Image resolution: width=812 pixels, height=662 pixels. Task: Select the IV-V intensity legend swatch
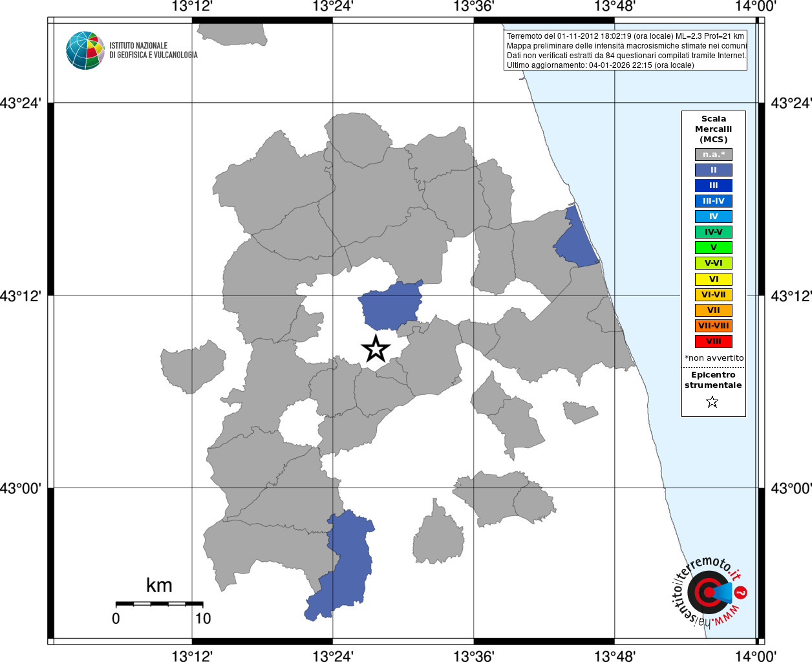click(x=714, y=232)
